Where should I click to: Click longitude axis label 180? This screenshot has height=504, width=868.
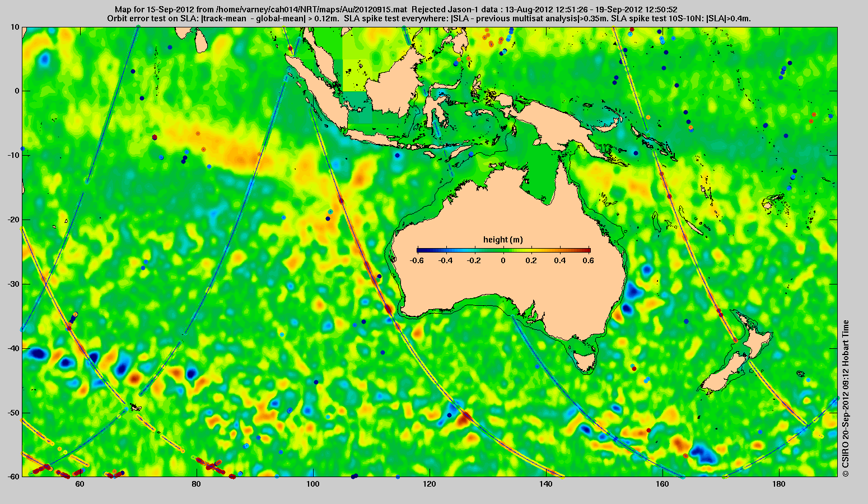[779, 484]
